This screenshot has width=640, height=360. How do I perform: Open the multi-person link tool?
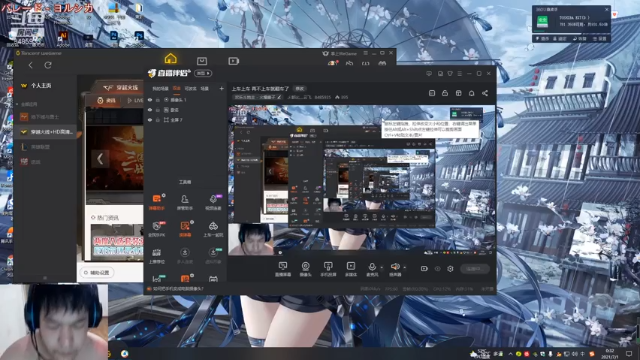pos(185,256)
